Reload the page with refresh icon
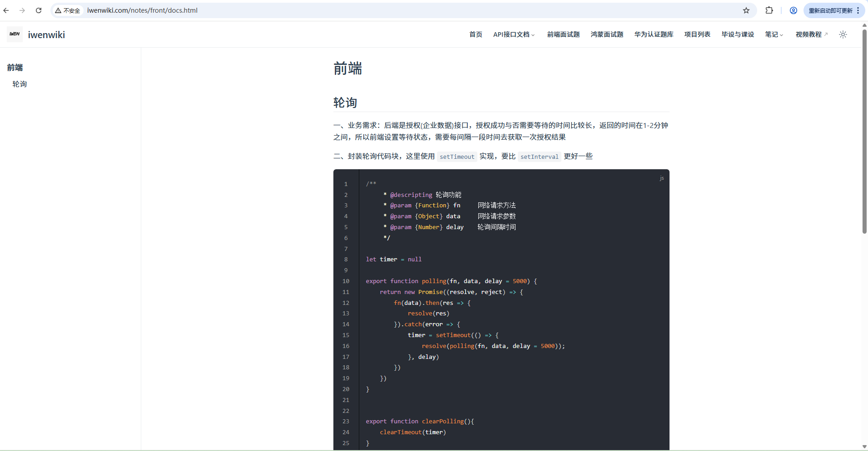 [x=39, y=10]
